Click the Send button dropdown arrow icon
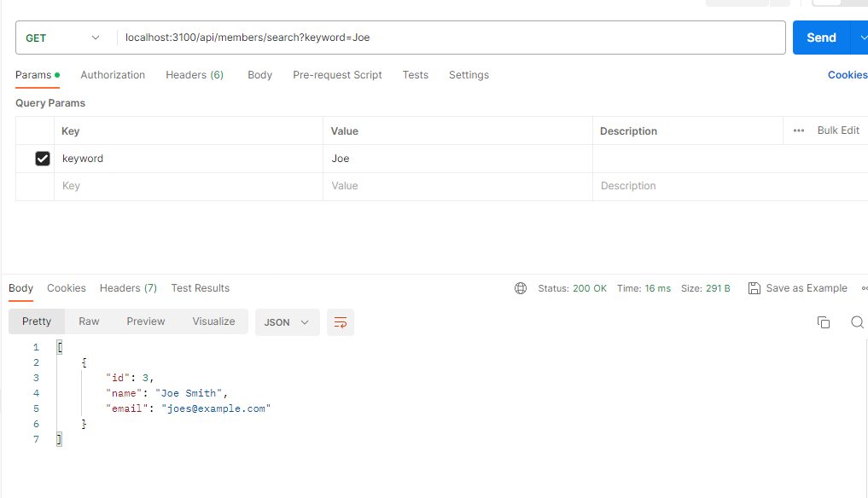 tap(863, 38)
